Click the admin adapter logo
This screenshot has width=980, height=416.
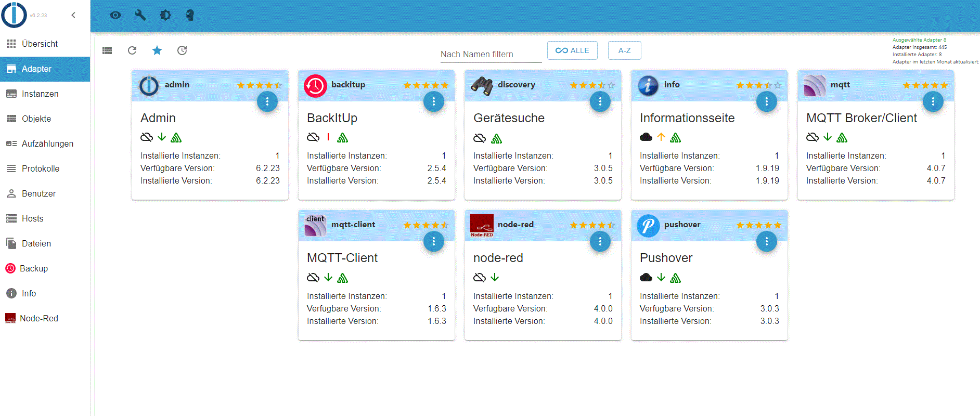click(149, 86)
